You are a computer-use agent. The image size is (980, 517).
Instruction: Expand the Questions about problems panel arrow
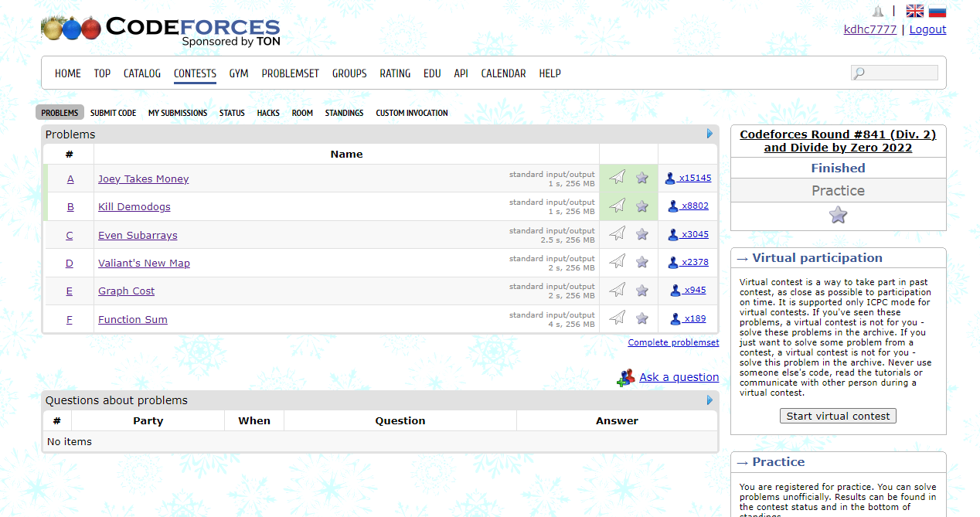pyautogui.click(x=709, y=400)
